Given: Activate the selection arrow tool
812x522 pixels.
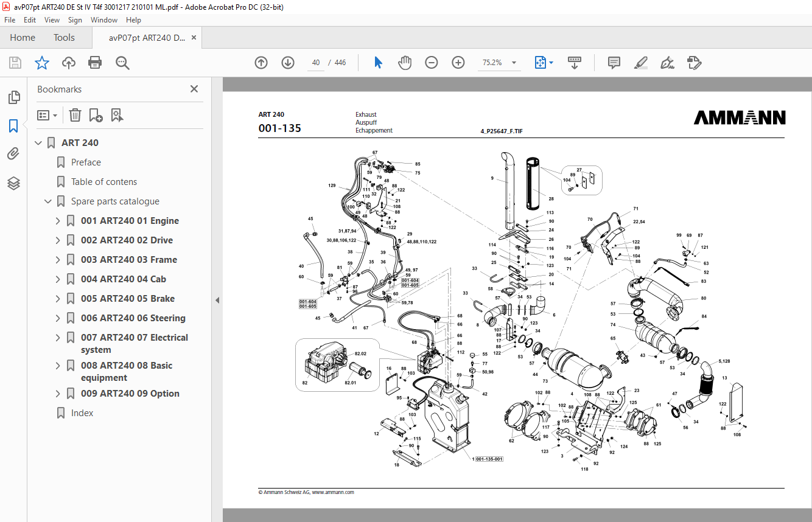Looking at the screenshot, I should (378, 63).
